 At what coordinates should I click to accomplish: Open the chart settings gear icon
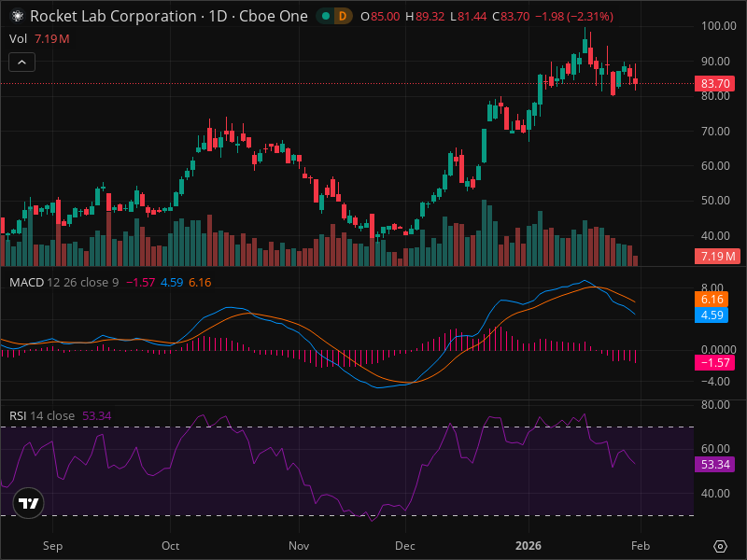pos(720,546)
